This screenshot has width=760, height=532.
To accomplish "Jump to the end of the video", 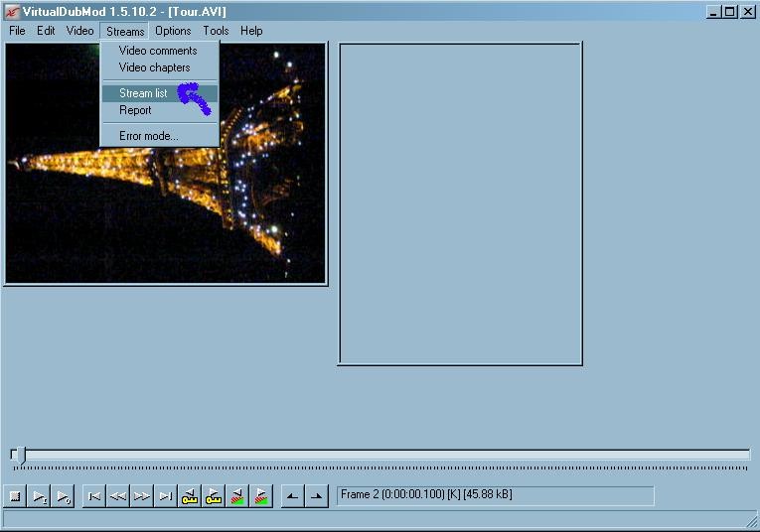I will [166, 496].
